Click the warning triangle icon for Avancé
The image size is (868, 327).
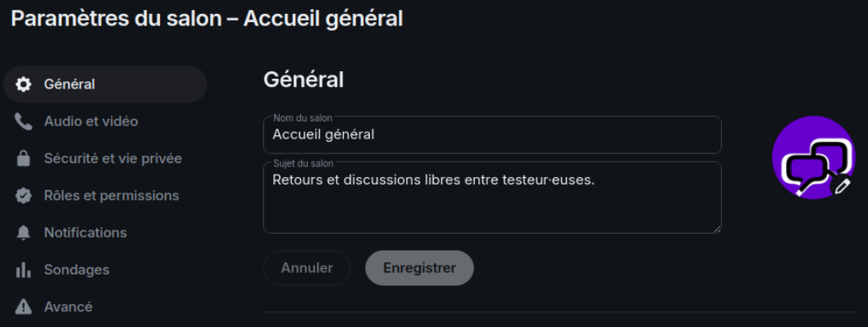(x=23, y=307)
